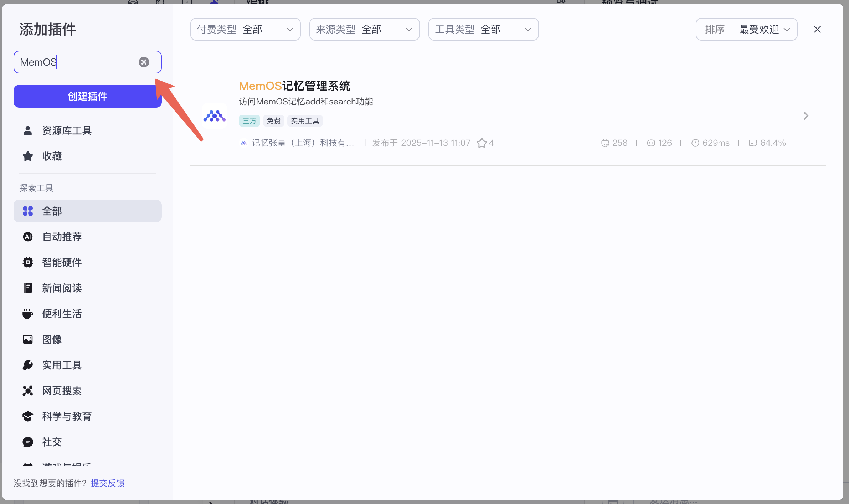Select the 图像 category icon
This screenshot has width=849, height=504.
[28, 339]
